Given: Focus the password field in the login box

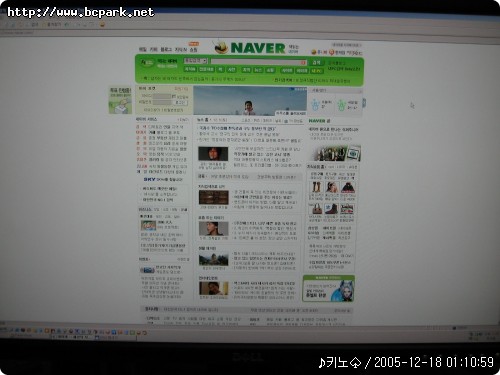Looking at the screenshot, I should click(x=162, y=102).
